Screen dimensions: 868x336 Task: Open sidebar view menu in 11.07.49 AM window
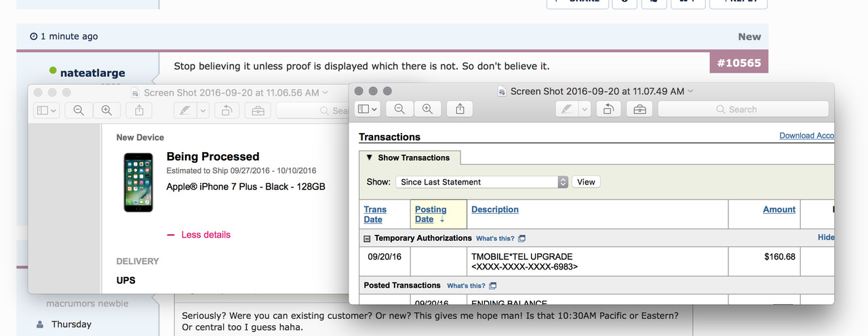[367, 109]
